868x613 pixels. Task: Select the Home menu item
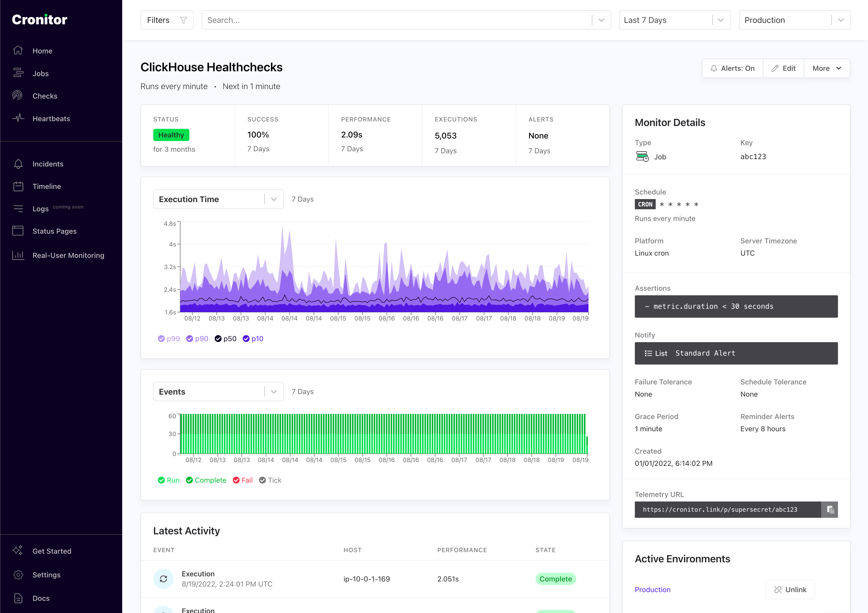[x=43, y=50]
